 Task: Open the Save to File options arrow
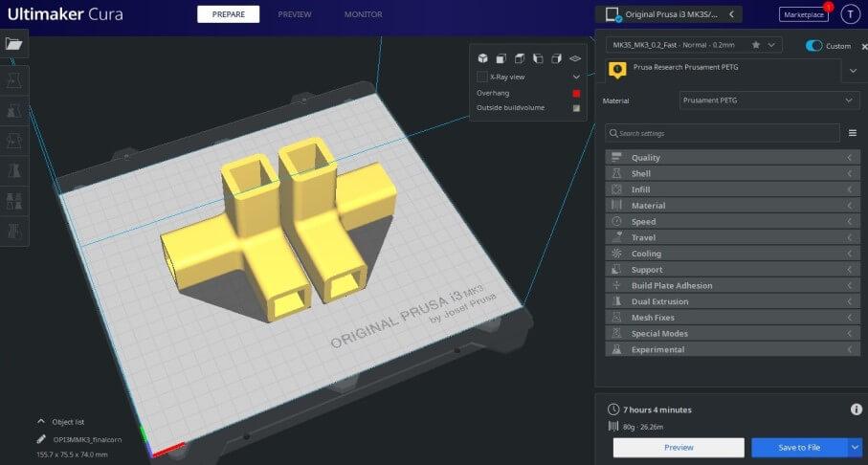(855, 447)
